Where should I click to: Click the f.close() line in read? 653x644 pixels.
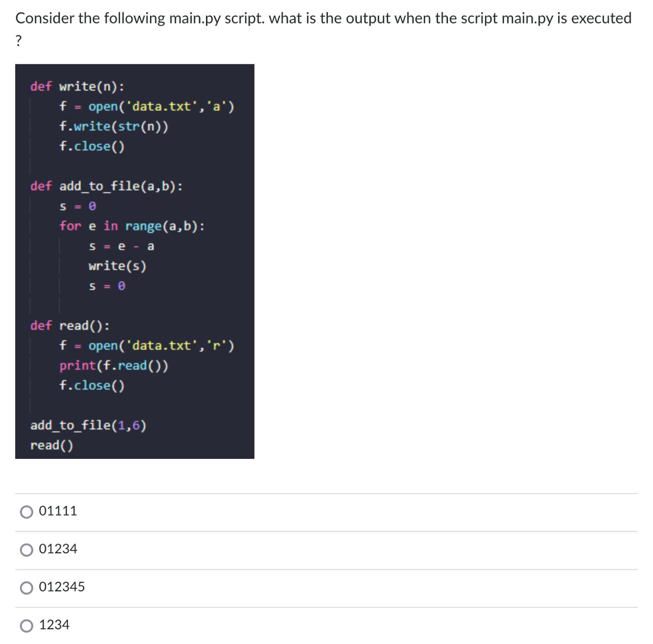point(92,385)
